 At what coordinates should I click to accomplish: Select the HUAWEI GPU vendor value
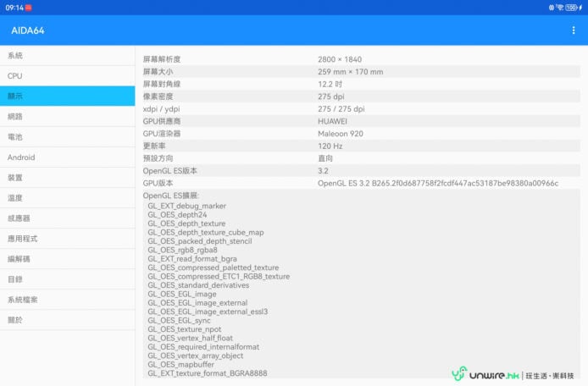click(333, 121)
